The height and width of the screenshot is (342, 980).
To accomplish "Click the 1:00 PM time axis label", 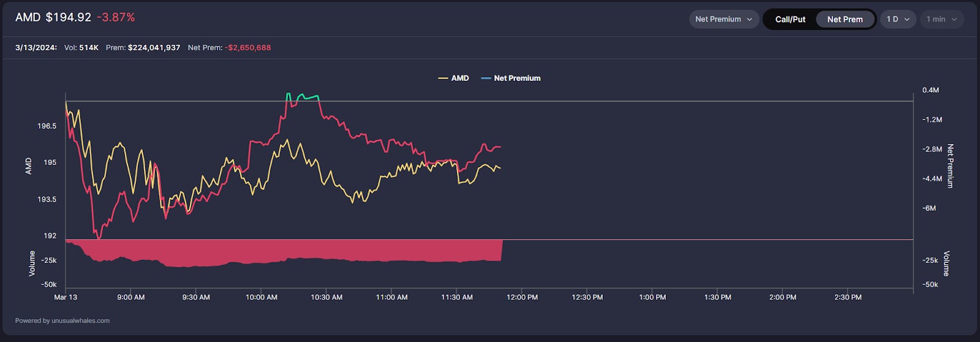I will tap(652, 297).
